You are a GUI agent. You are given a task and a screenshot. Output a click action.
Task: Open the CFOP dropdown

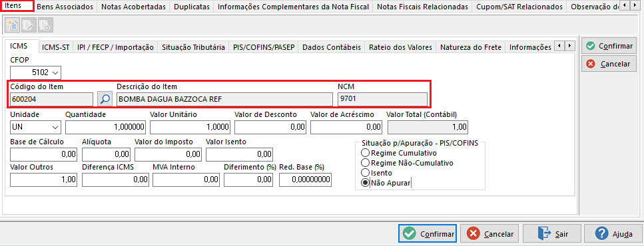click(x=56, y=73)
